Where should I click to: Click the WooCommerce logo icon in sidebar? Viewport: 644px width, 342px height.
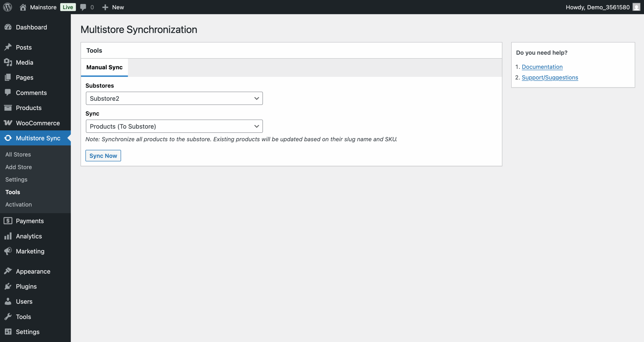8,123
